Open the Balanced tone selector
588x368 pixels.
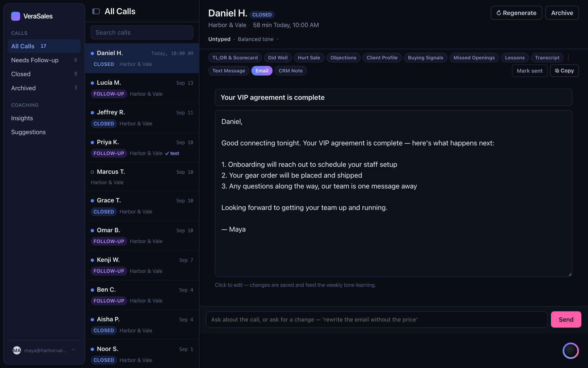pyautogui.click(x=256, y=39)
